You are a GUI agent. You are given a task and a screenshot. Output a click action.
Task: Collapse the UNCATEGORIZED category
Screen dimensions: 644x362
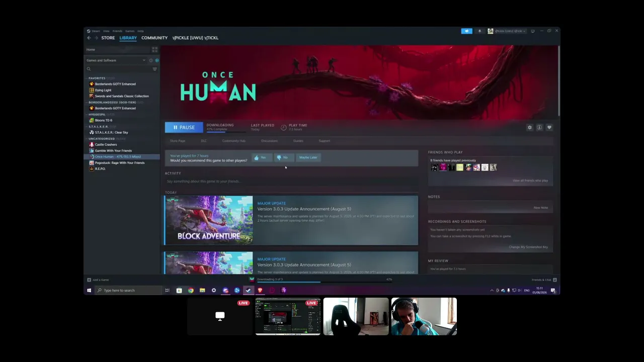click(102, 138)
